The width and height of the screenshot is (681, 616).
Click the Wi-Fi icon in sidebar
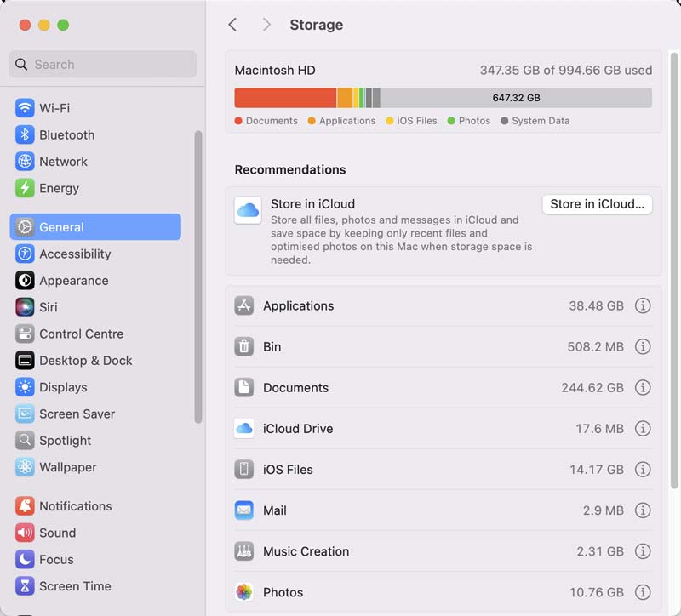click(25, 108)
